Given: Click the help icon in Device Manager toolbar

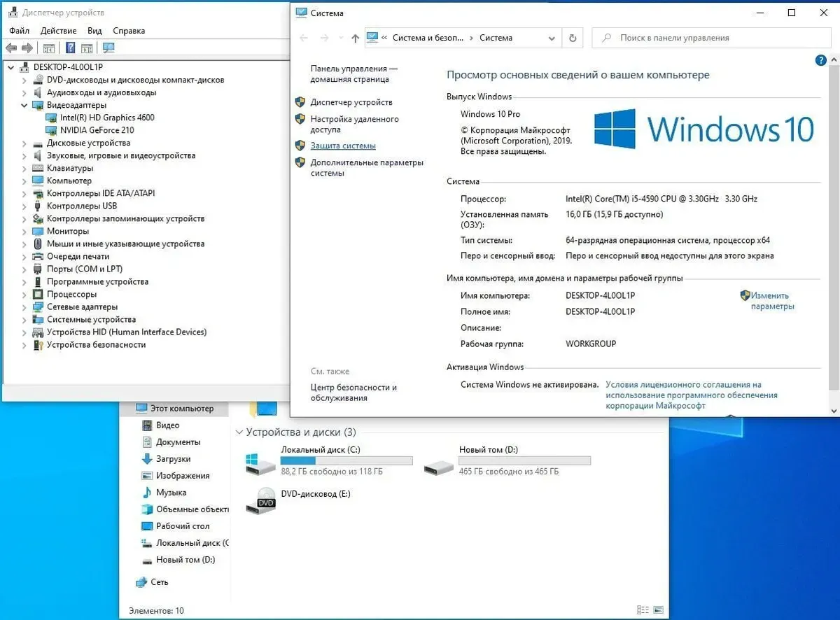Looking at the screenshot, I should [70, 48].
